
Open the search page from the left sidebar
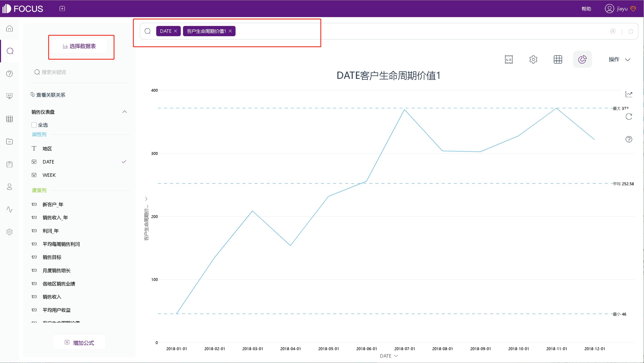tap(9, 51)
